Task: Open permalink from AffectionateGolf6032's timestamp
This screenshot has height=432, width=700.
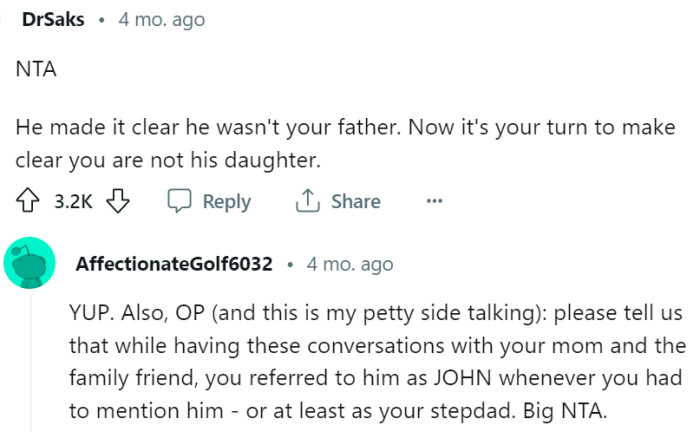Action: pyautogui.click(x=350, y=264)
